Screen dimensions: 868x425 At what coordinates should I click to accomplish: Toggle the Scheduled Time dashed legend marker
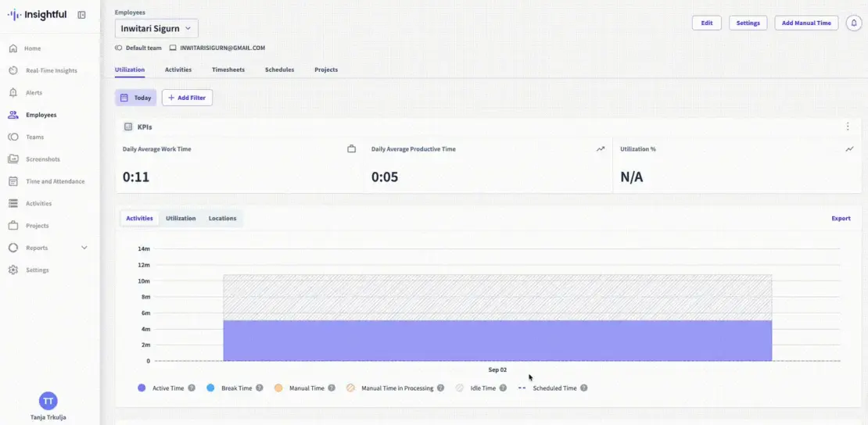(522, 388)
